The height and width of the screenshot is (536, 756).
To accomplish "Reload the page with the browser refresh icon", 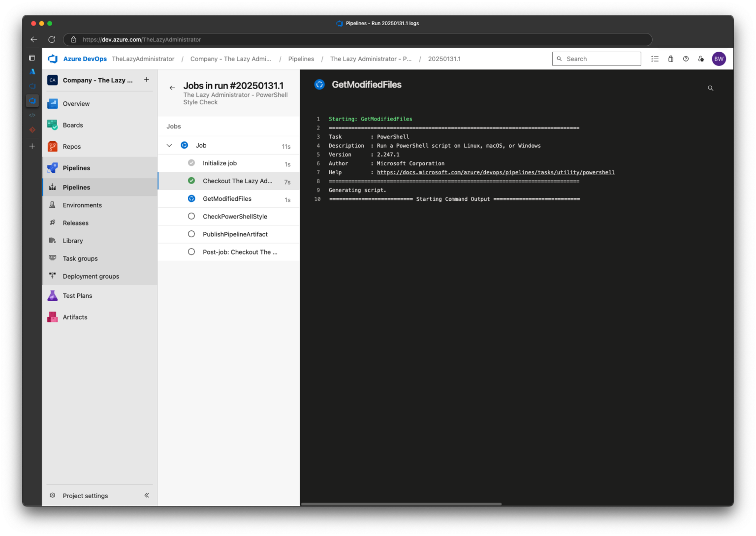I will (52, 39).
